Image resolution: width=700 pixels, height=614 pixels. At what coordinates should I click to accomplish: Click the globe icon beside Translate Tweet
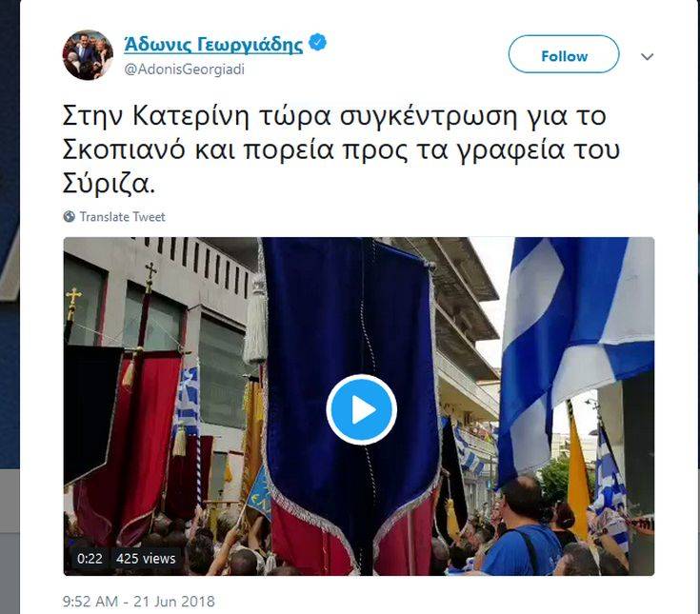tap(70, 217)
